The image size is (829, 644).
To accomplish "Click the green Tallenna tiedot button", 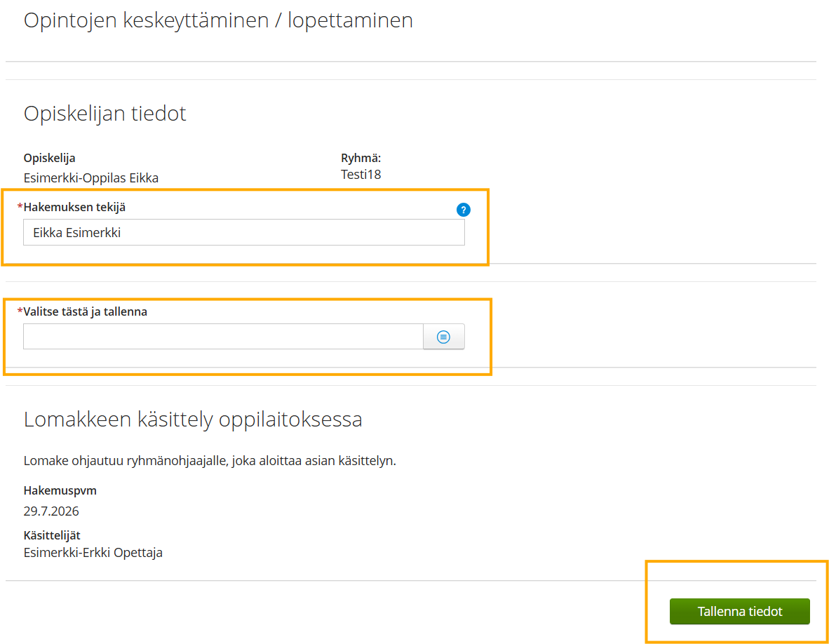I will [x=740, y=611].
